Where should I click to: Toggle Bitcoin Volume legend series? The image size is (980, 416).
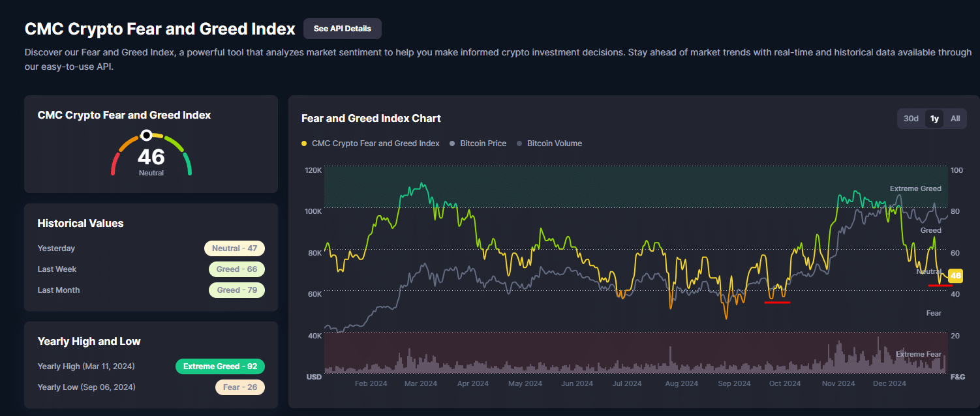[x=549, y=143]
